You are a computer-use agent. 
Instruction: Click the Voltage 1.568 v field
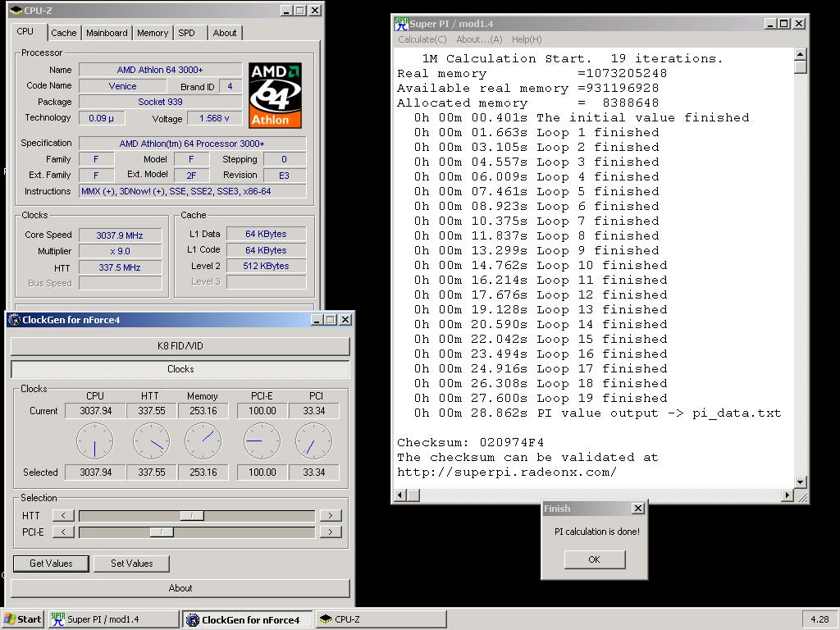click(x=214, y=118)
